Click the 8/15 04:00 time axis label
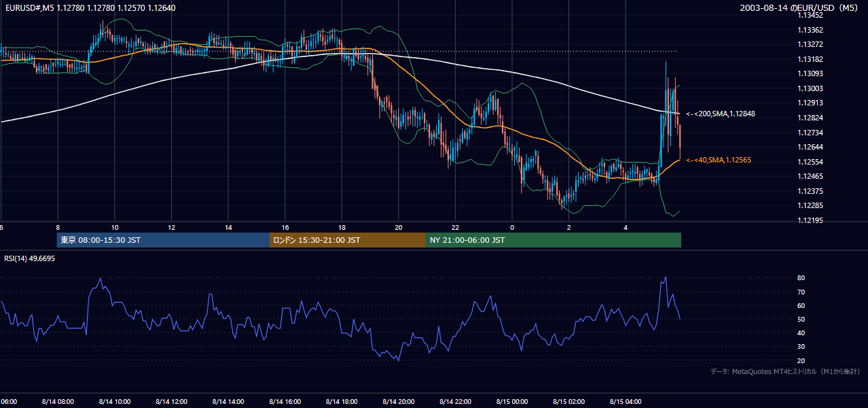868x408 pixels. coord(626,401)
